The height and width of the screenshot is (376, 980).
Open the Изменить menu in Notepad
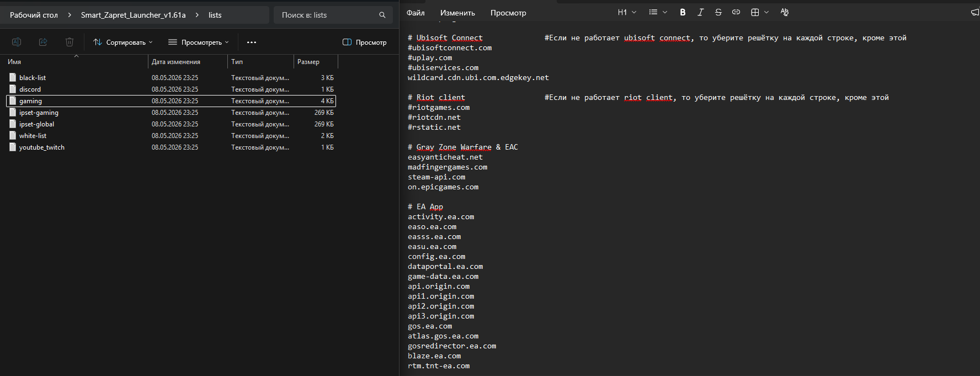(457, 13)
